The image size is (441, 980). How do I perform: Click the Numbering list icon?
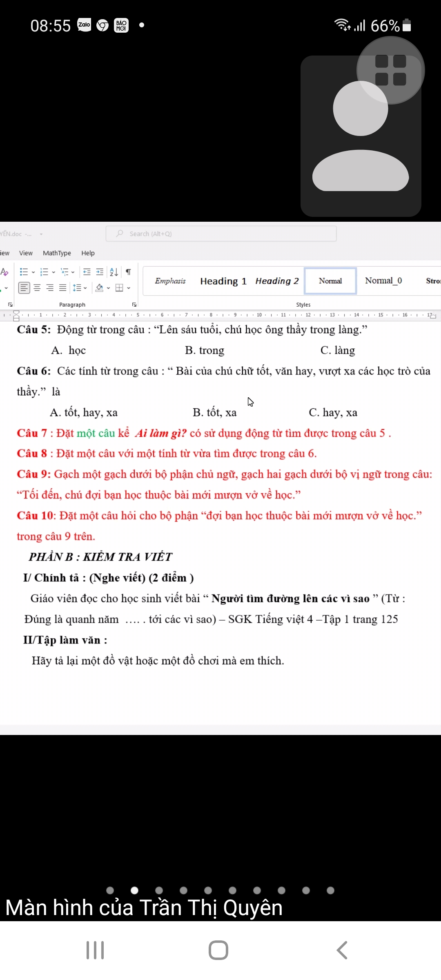[44, 272]
